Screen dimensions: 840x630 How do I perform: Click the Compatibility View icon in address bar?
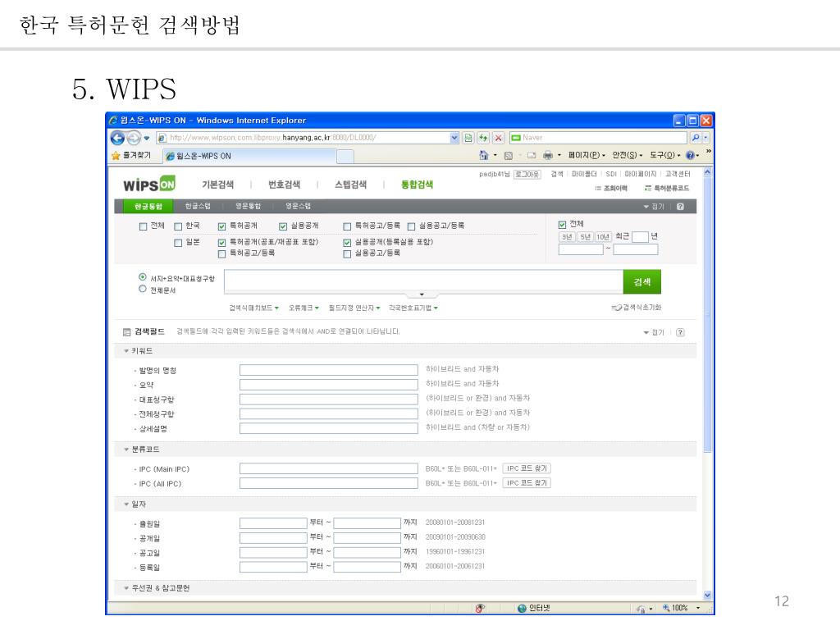pos(468,138)
